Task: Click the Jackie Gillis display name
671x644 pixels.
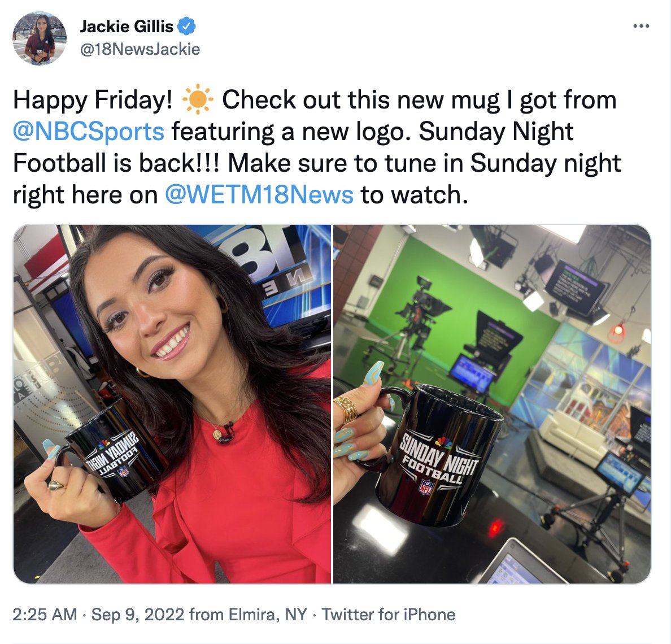Action: [127, 27]
